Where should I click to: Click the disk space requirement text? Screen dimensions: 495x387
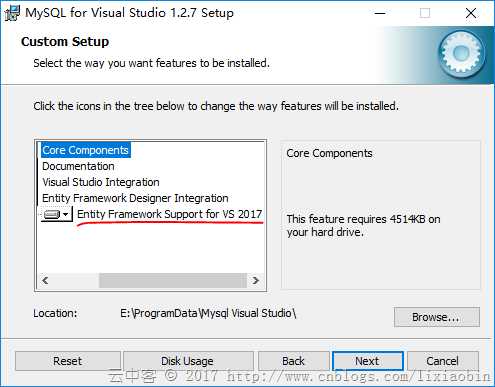click(x=363, y=225)
